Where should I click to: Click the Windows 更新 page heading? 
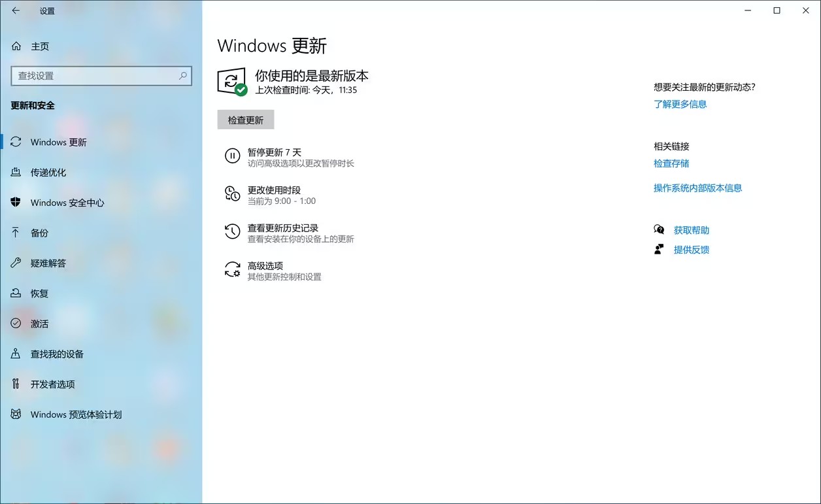pyautogui.click(x=272, y=46)
